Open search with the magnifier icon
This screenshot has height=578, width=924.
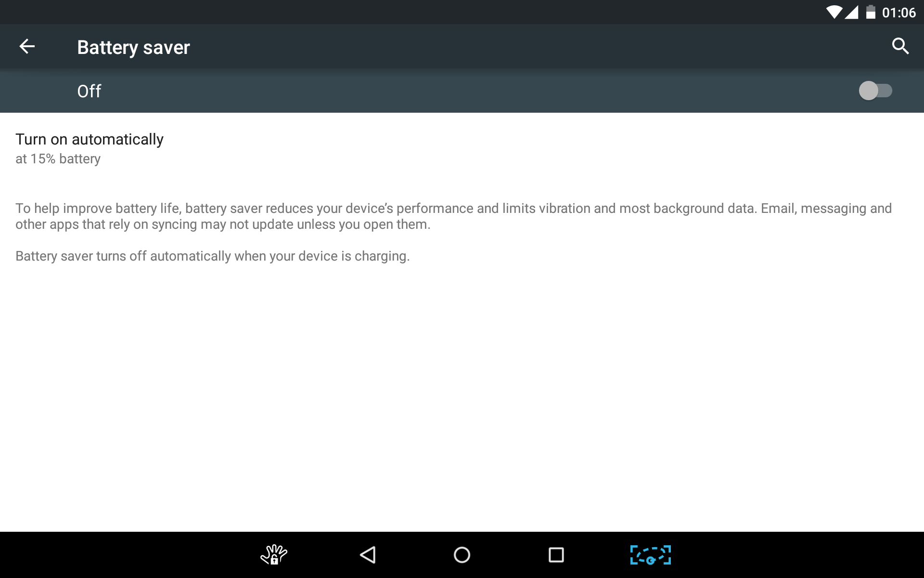(x=900, y=46)
